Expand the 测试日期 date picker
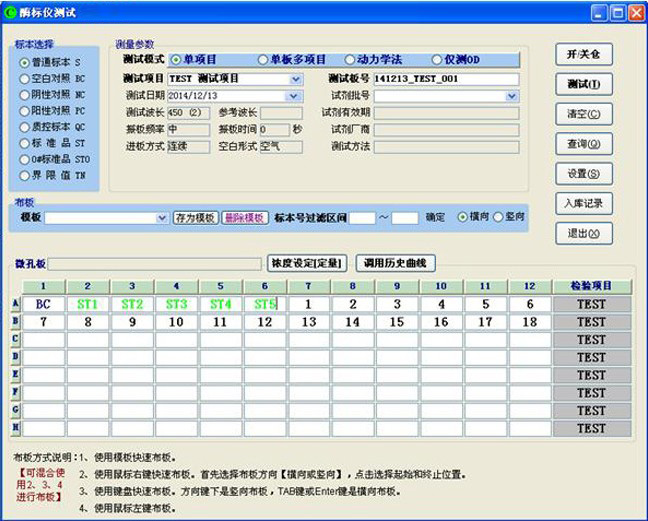This screenshot has width=648, height=521. (x=293, y=96)
